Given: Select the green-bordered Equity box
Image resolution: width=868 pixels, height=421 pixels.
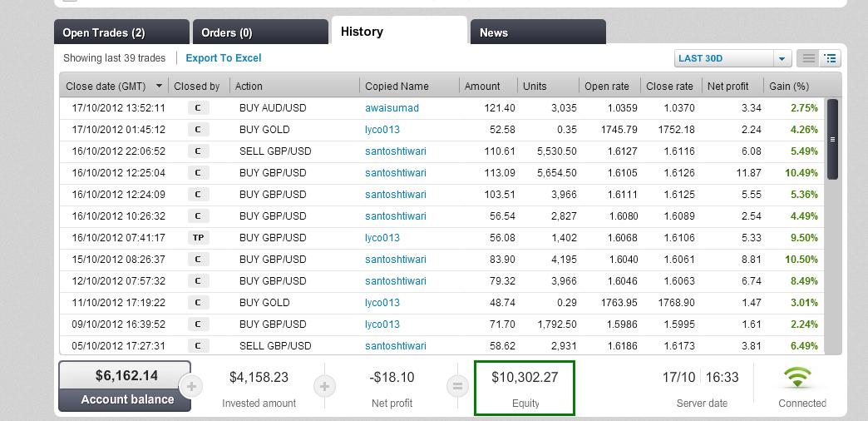Looking at the screenshot, I should tap(525, 387).
